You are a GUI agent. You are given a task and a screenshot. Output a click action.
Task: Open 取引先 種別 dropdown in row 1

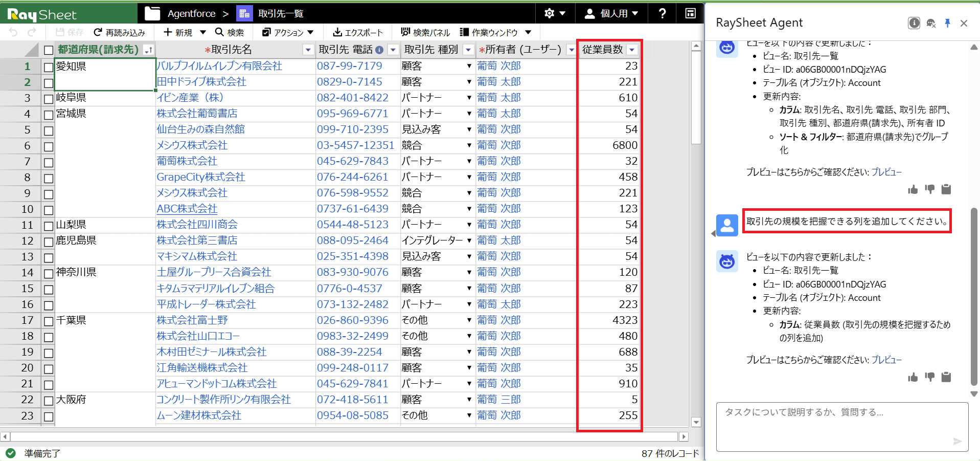469,66
